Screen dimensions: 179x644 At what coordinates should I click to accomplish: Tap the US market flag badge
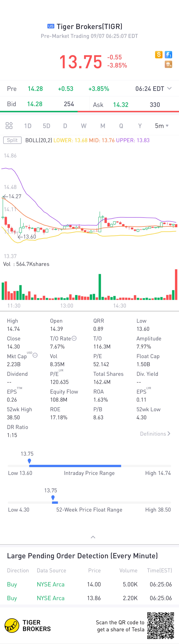tap(51, 26)
